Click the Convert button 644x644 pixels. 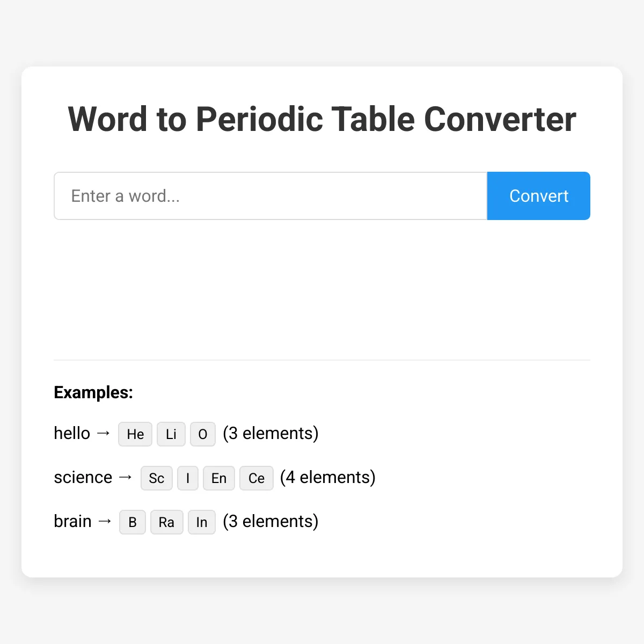(538, 196)
